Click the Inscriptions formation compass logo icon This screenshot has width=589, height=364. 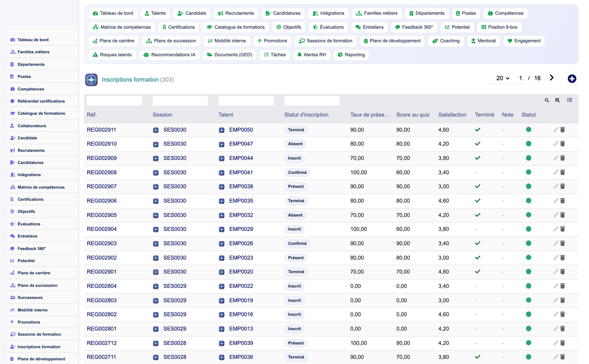[x=91, y=79]
